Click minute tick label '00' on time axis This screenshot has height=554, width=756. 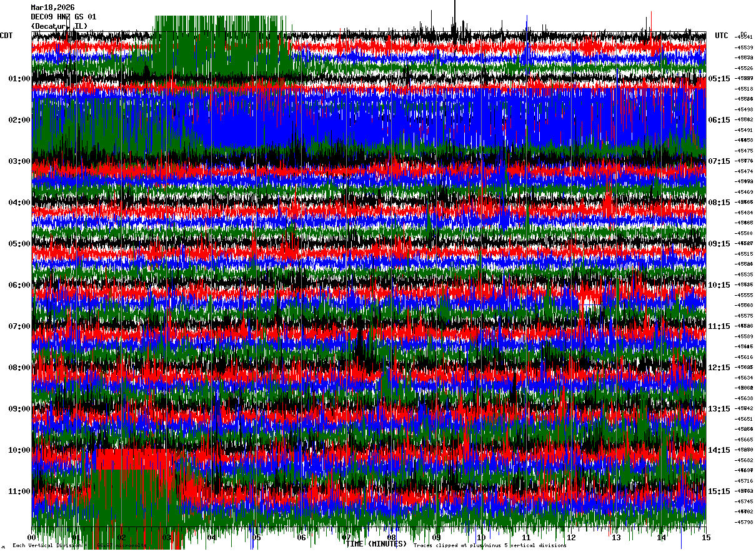[x=32, y=538]
